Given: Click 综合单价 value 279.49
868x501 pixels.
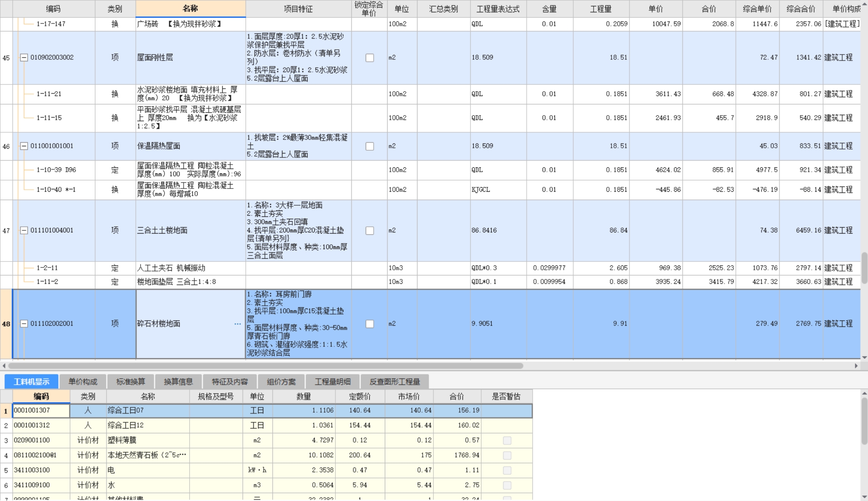Looking at the screenshot, I should [x=757, y=324].
